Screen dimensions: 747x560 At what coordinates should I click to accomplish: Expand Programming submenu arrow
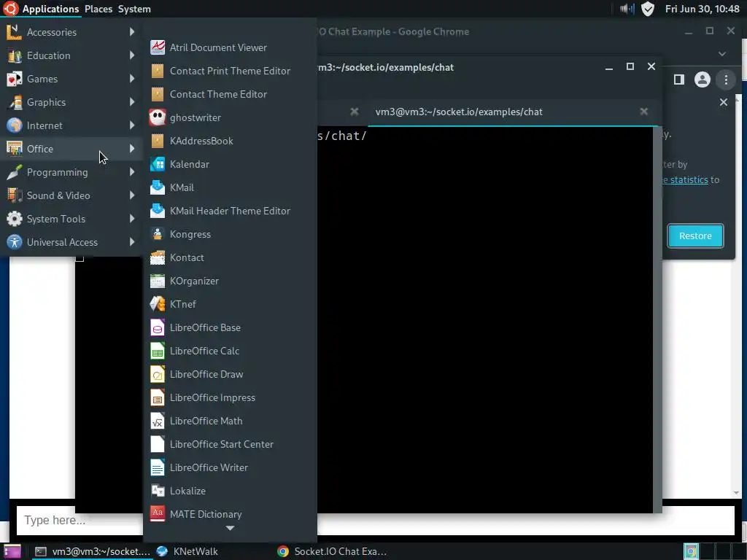tap(132, 172)
